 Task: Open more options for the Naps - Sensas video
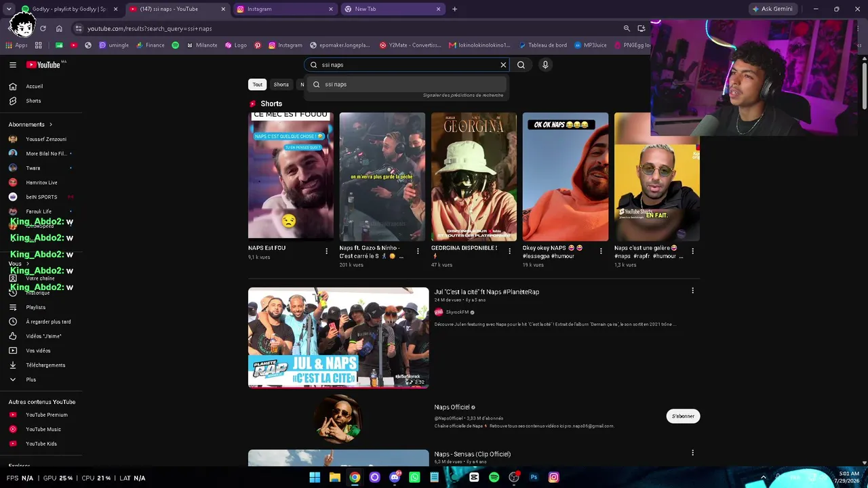click(x=692, y=453)
